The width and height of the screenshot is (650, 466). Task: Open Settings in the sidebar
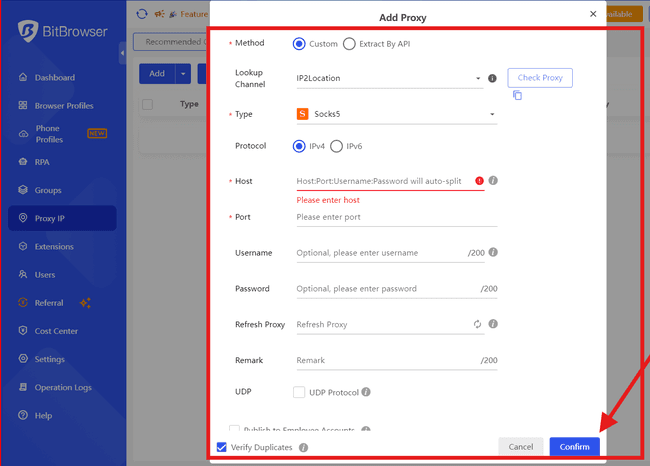[x=62, y=359]
